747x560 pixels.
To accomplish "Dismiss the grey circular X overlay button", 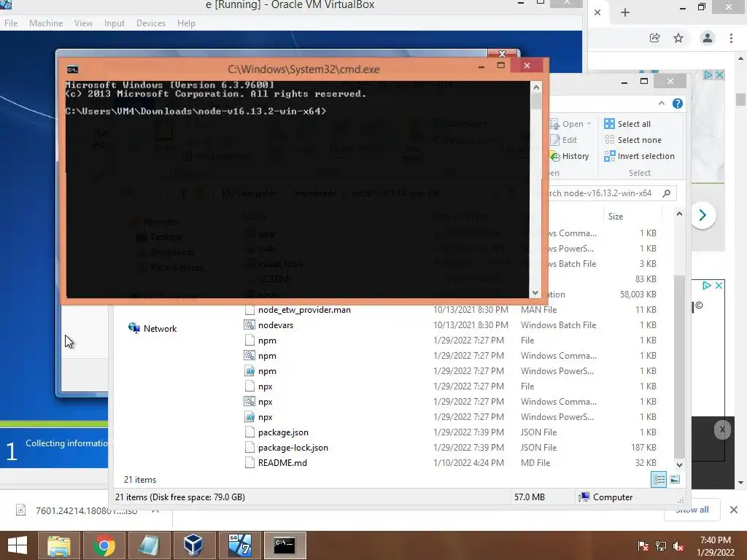I will coord(722,429).
